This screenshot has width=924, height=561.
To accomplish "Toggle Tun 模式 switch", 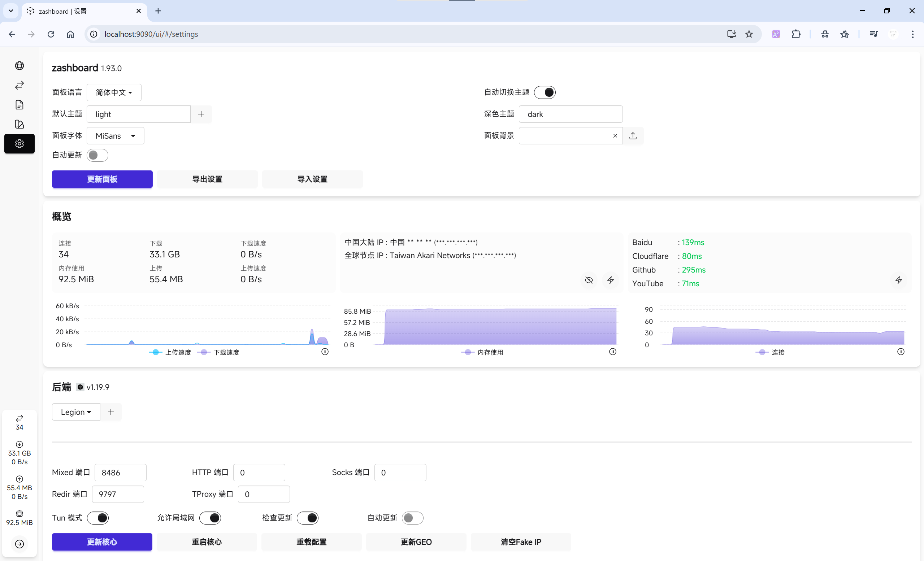I will click(98, 518).
